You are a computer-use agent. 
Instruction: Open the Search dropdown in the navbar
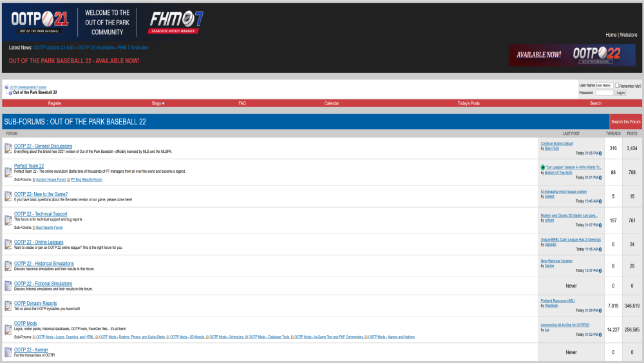(x=595, y=103)
